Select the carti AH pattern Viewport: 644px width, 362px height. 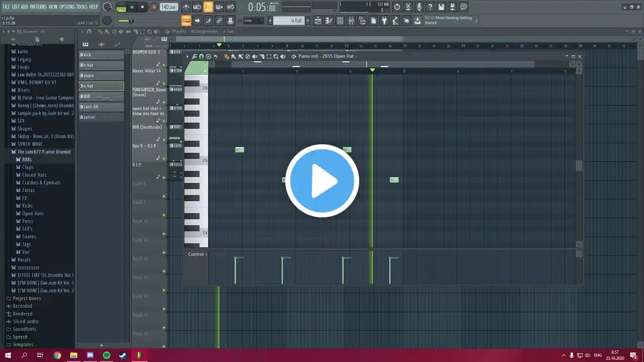(x=101, y=107)
